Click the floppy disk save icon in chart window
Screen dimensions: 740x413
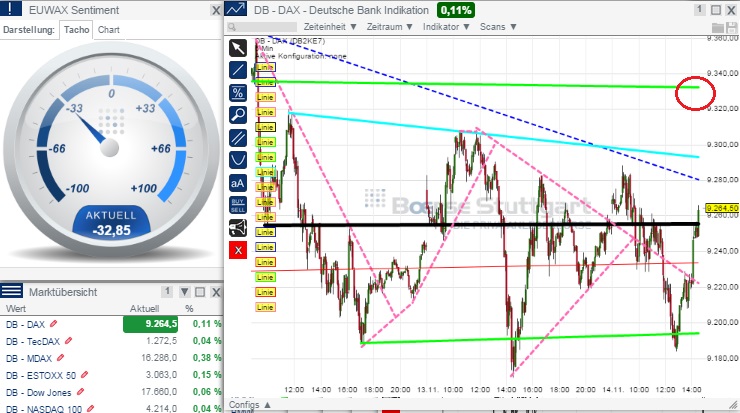tap(732, 27)
